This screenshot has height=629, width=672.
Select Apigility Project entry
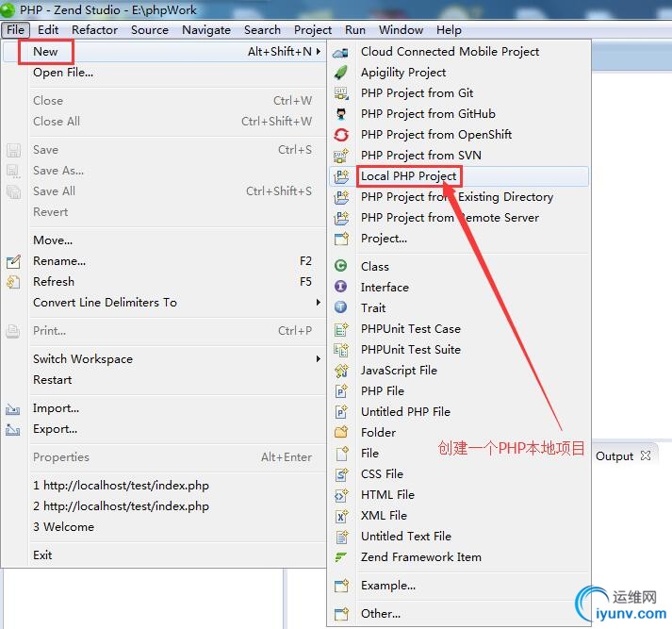click(x=459, y=73)
